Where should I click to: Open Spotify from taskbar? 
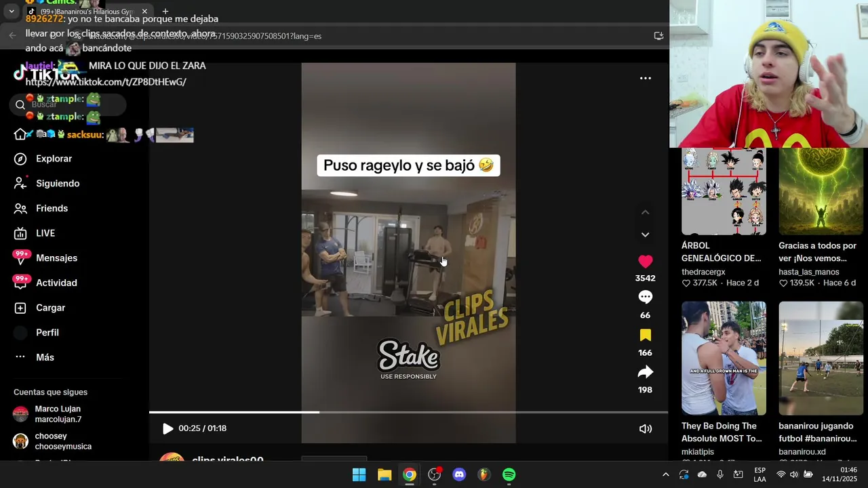coord(509,475)
